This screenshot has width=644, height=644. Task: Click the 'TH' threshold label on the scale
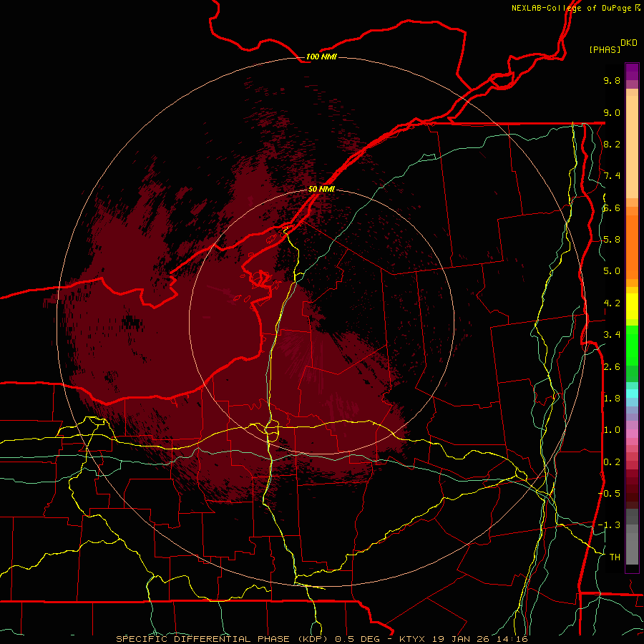pyautogui.click(x=615, y=557)
